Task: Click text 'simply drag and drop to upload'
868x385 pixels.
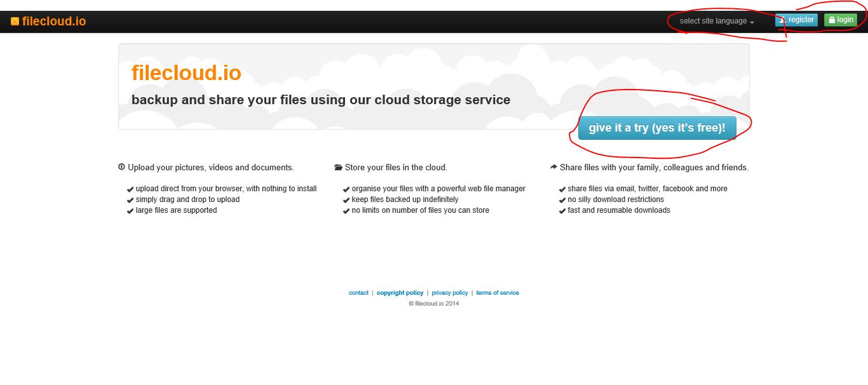Action: coord(187,199)
